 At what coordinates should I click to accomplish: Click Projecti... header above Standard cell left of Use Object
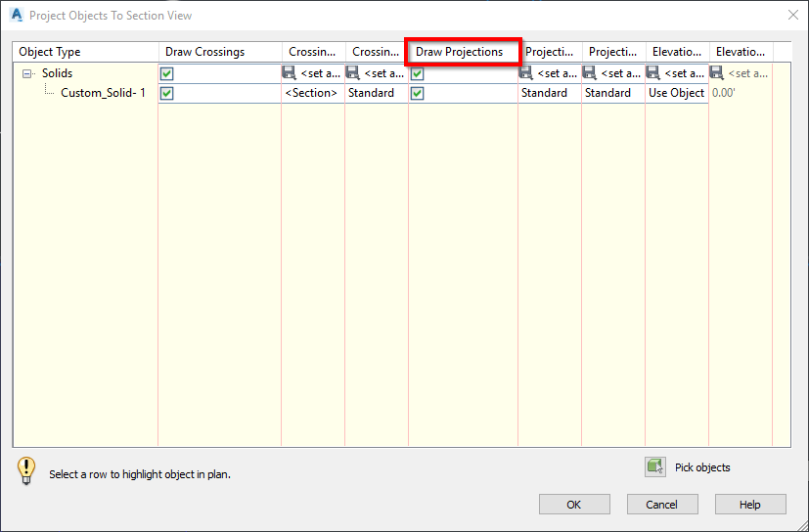(614, 52)
